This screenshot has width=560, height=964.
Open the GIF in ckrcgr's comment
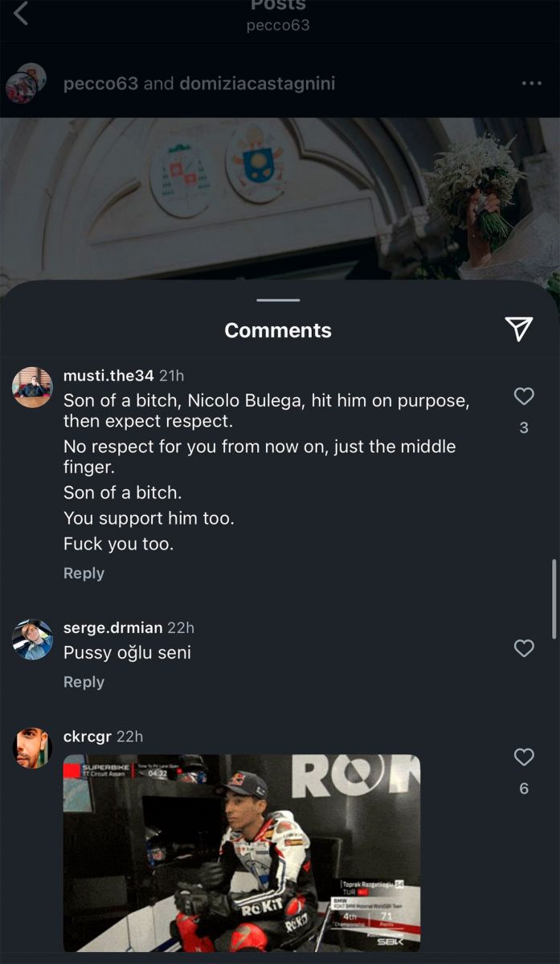tap(241, 853)
